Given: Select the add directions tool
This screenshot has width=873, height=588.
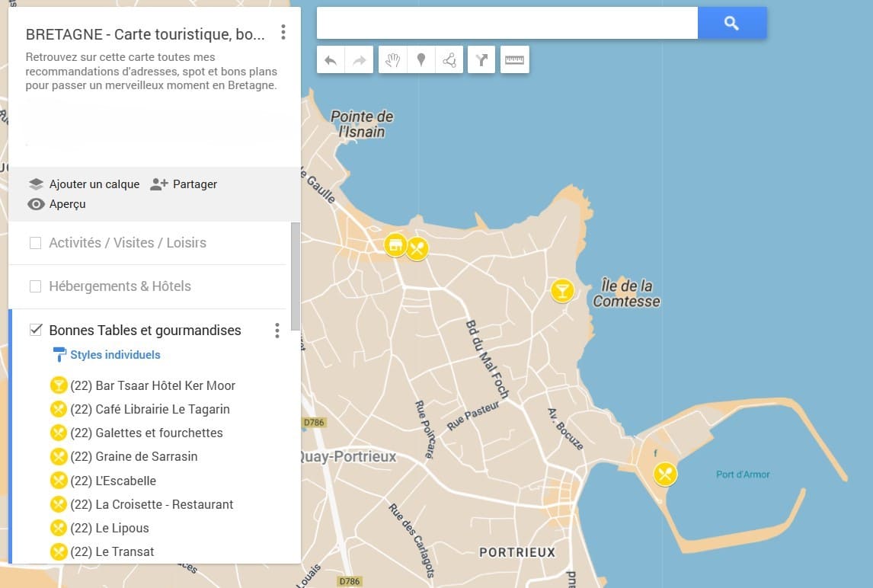Looking at the screenshot, I should 481,59.
